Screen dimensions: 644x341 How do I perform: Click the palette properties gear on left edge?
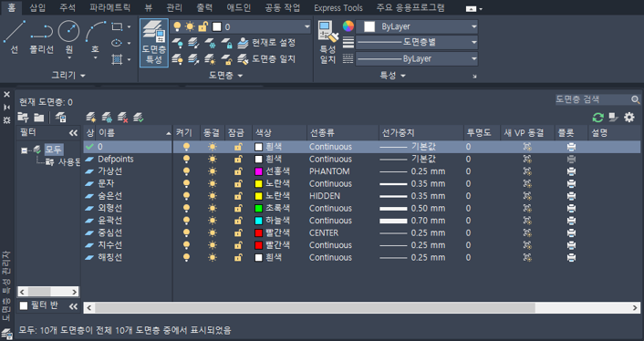pyautogui.click(x=6, y=120)
